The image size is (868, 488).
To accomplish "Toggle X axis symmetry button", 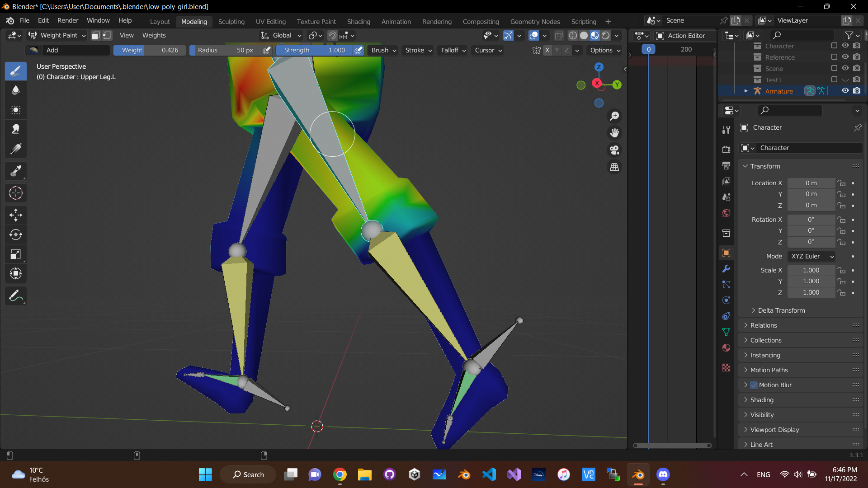I will tap(547, 50).
